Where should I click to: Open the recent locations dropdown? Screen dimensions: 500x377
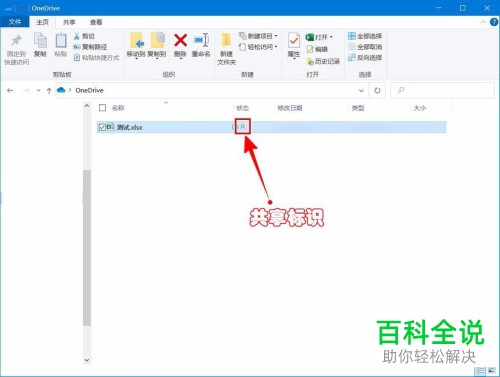(x=38, y=90)
